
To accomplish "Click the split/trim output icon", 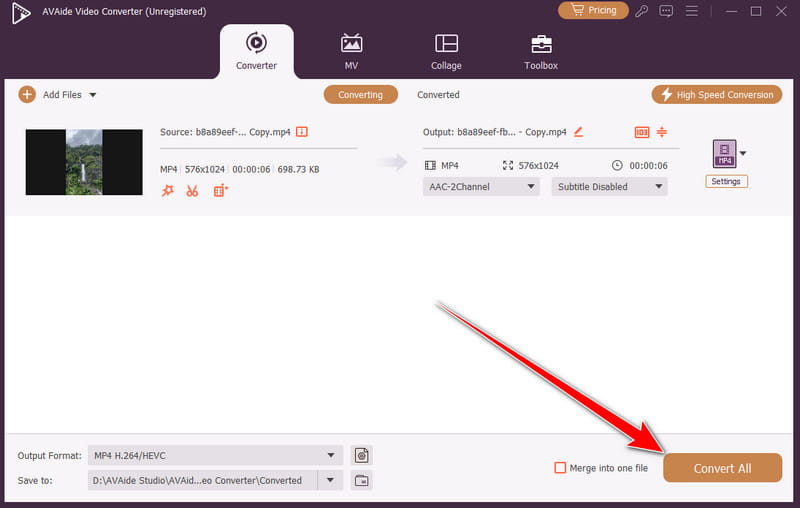I will tap(662, 132).
